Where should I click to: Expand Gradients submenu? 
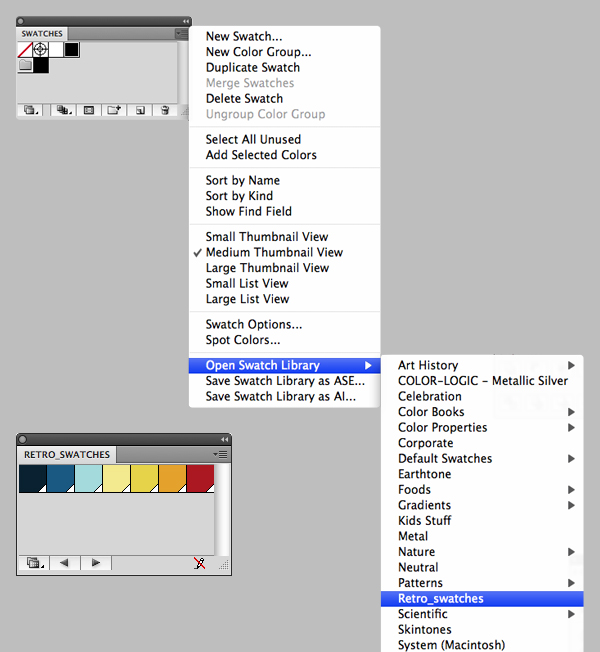click(x=482, y=505)
